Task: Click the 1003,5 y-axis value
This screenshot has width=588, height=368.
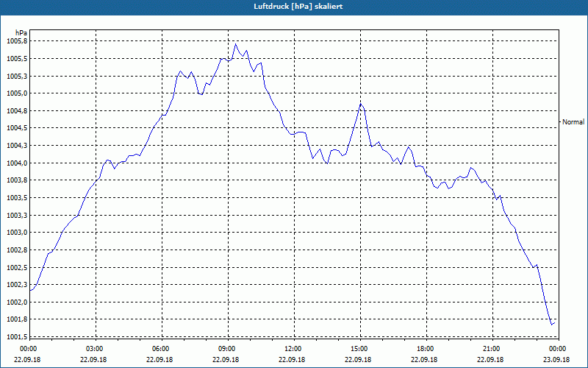Action: (x=17, y=198)
